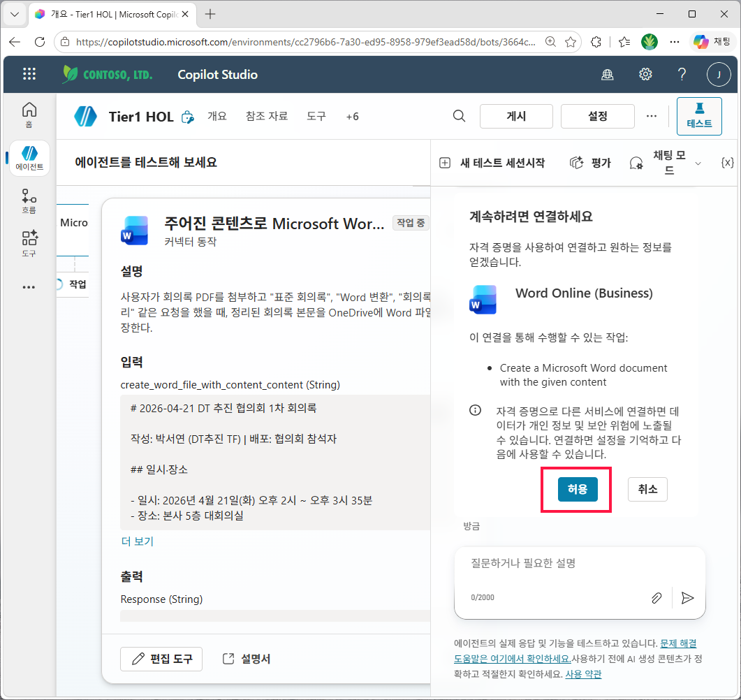This screenshot has width=741, height=700.
Task: Click the Edit tool (편집 도구) button
Action: [161, 659]
